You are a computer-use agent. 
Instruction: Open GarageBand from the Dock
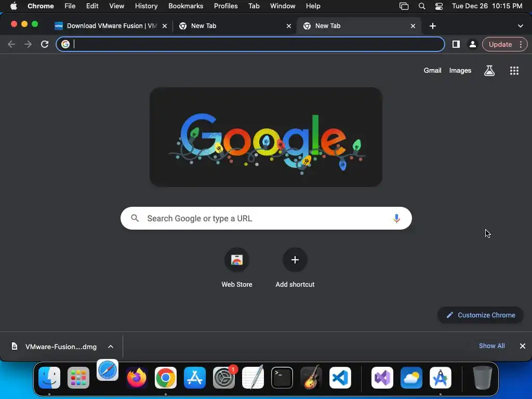pyautogui.click(x=311, y=378)
